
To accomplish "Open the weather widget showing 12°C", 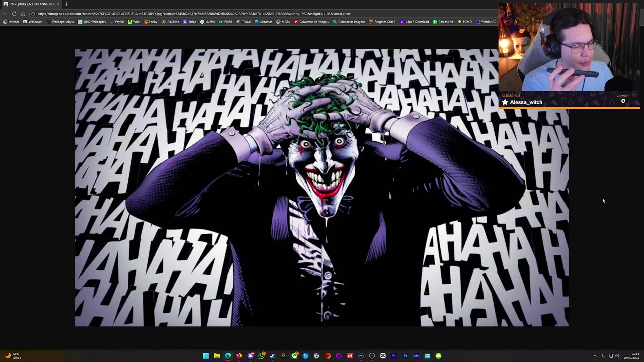I will tap(12, 356).
